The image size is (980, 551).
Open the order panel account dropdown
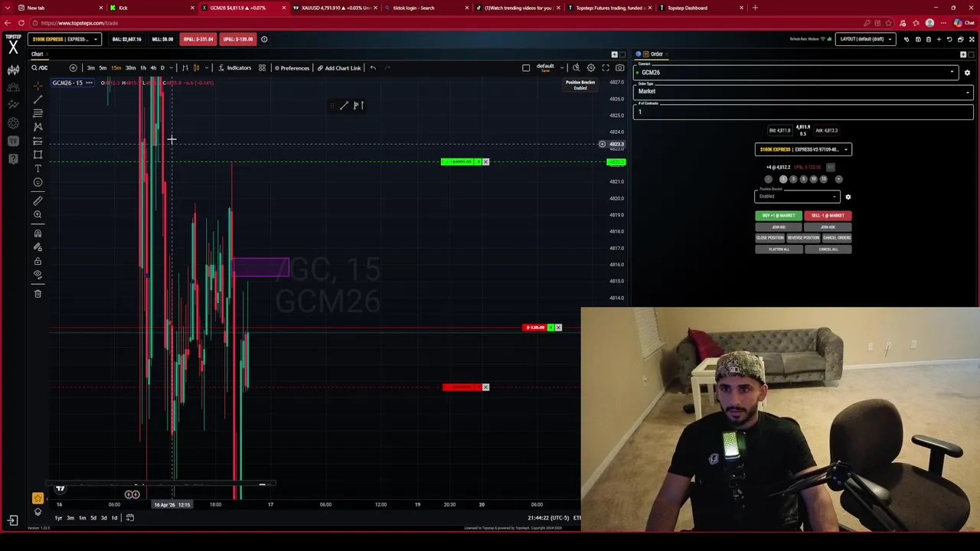coord(803,149)
